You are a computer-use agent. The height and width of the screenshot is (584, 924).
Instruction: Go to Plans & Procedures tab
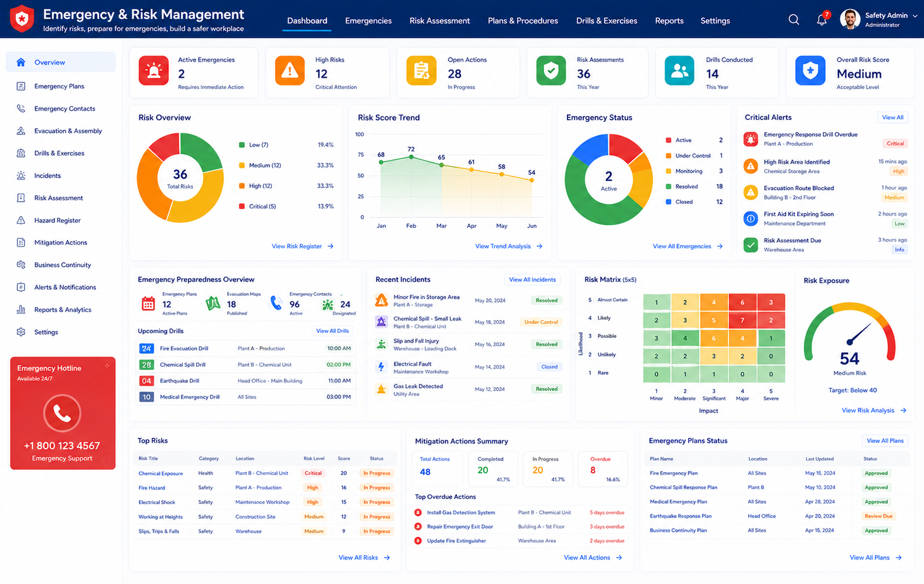[x=523, y=21]
